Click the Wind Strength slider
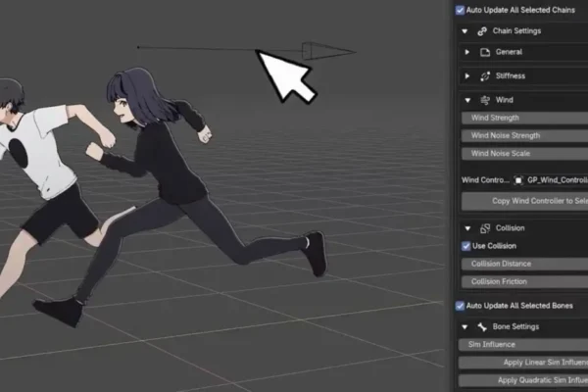Screen dimensions: 588x392 tap(524, 119)
